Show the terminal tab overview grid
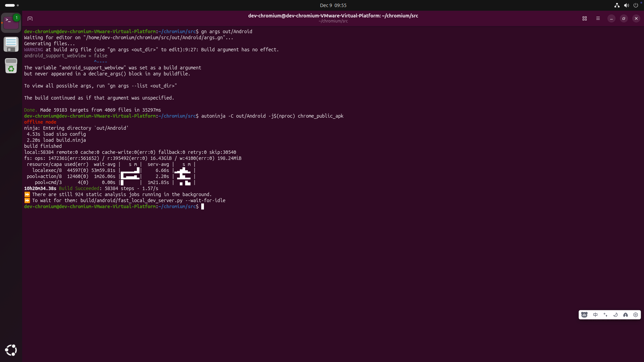Viewport: 644px width, 362px height. [x=585, y=18]
